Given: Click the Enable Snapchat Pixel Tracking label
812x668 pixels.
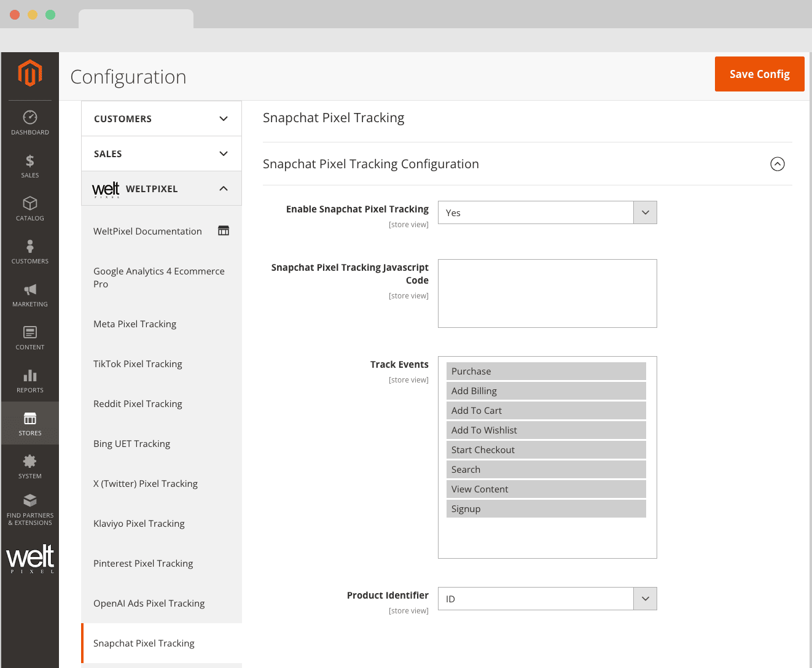Looking at the screenshot, I should (x=357, y=209).
